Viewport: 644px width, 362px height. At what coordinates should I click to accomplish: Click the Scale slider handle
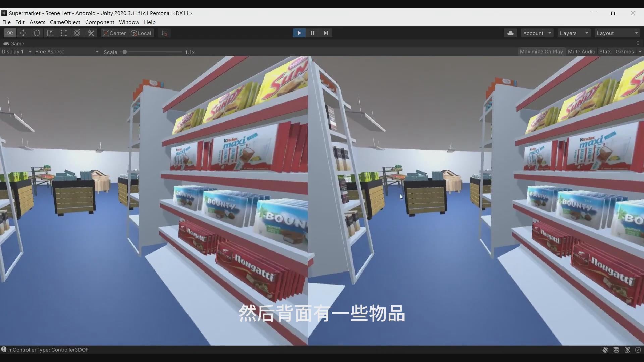[125, 52]
